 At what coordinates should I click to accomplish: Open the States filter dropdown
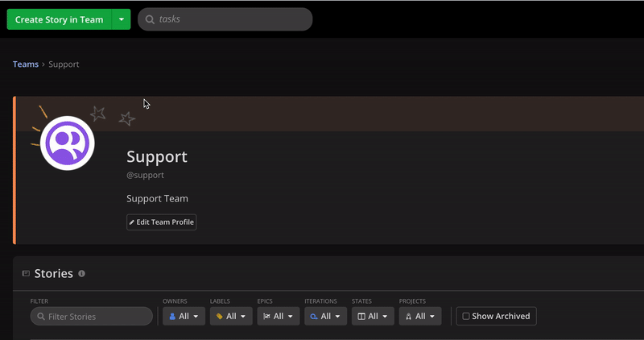tap(373, 316)
